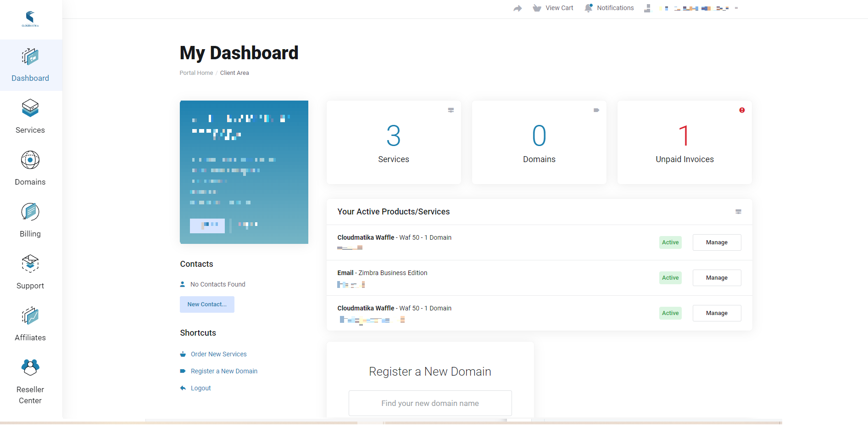This screenshot has height=428, width=868.
Task: Open the Services sidebar icon
Action: [x=30, y=108]
